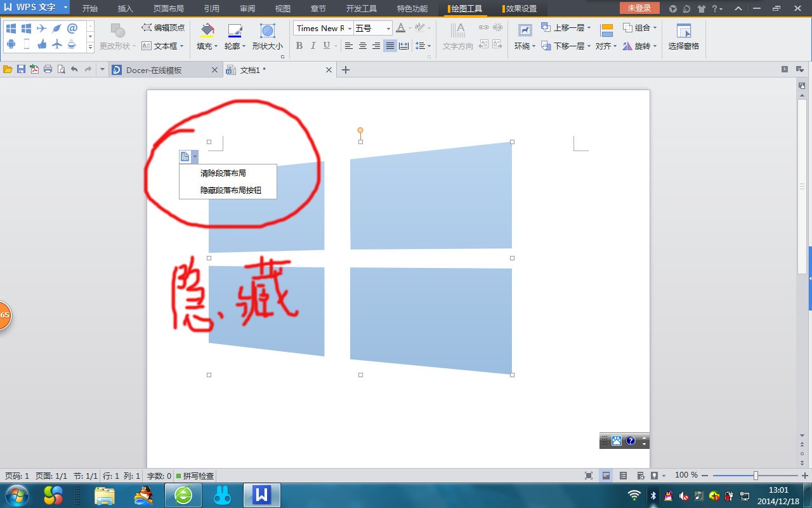Image resolution: width=812 pixels, height=508 pixels.
Task: Choose the @ symbol shape
Action: [x=72, y=29]
